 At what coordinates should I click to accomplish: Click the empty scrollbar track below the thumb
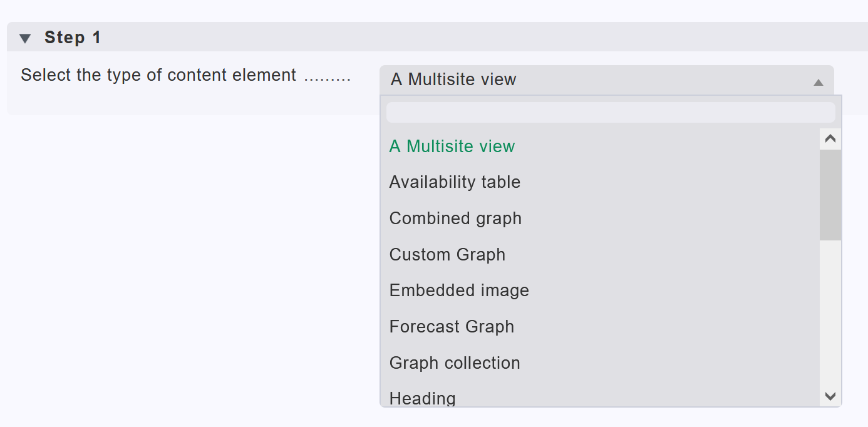point(830,313)
